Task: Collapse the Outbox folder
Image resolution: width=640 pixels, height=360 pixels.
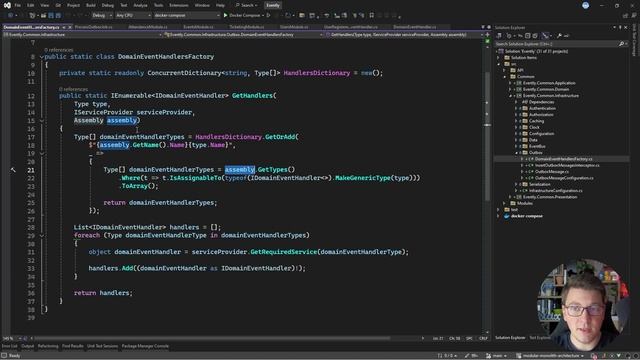Action: pyautogui.click(x=516, y=153)
